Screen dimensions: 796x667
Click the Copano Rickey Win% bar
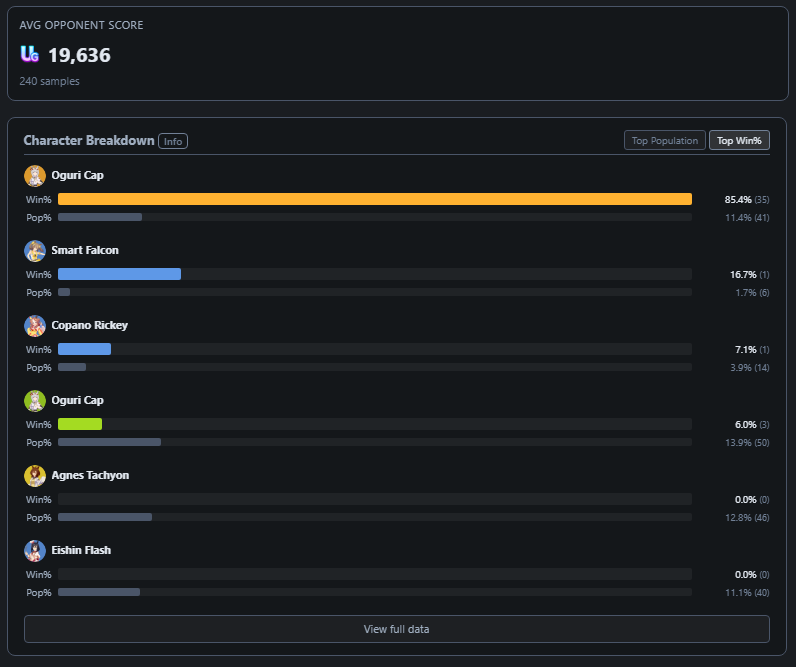click(x=84, y=349)
